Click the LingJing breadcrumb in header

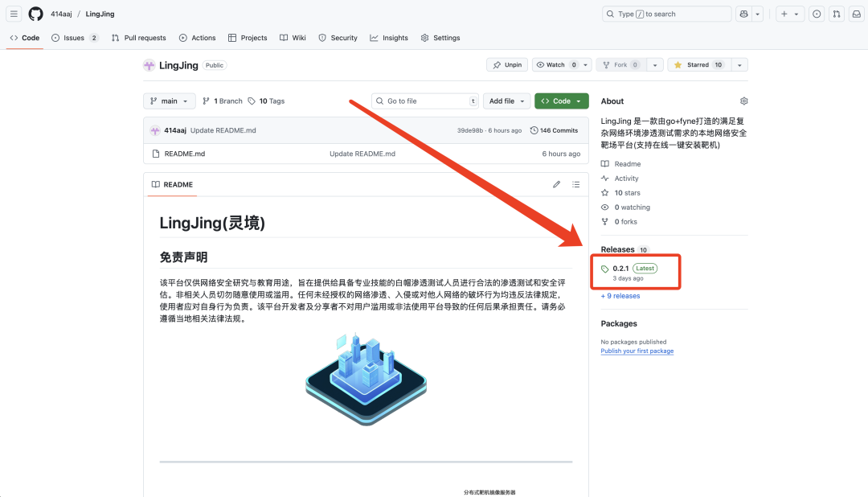pos(100,14)
